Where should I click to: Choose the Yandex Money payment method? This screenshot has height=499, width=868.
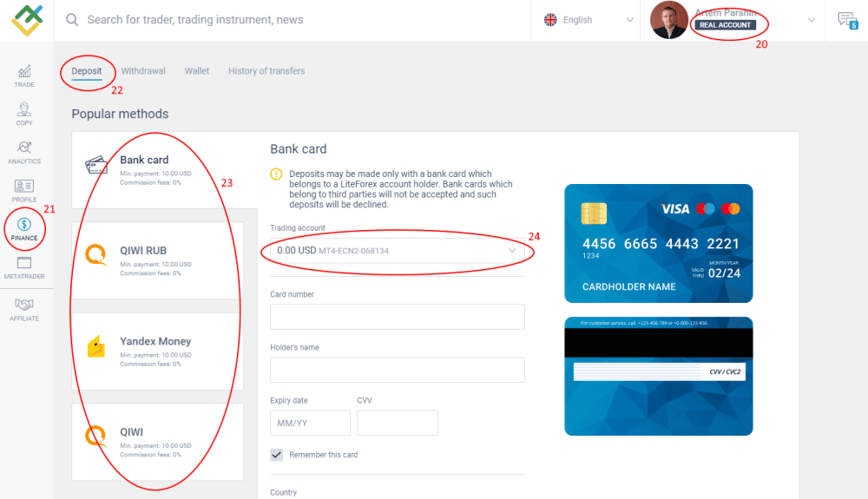tap(157, 351)
